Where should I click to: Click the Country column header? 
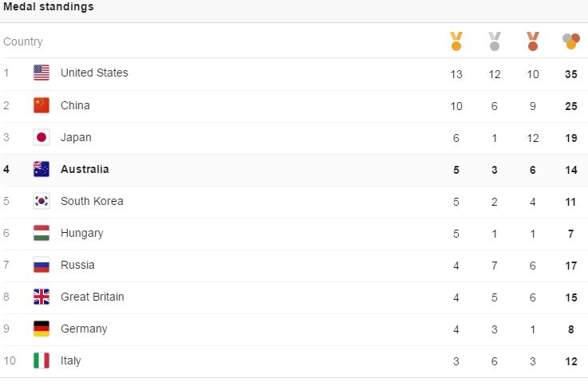click(23, 41)
